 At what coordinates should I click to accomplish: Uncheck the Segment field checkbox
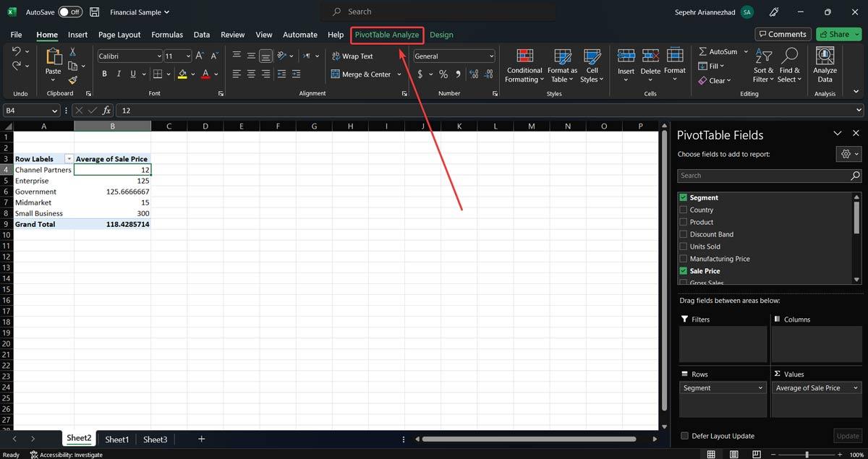coord(684,197)
